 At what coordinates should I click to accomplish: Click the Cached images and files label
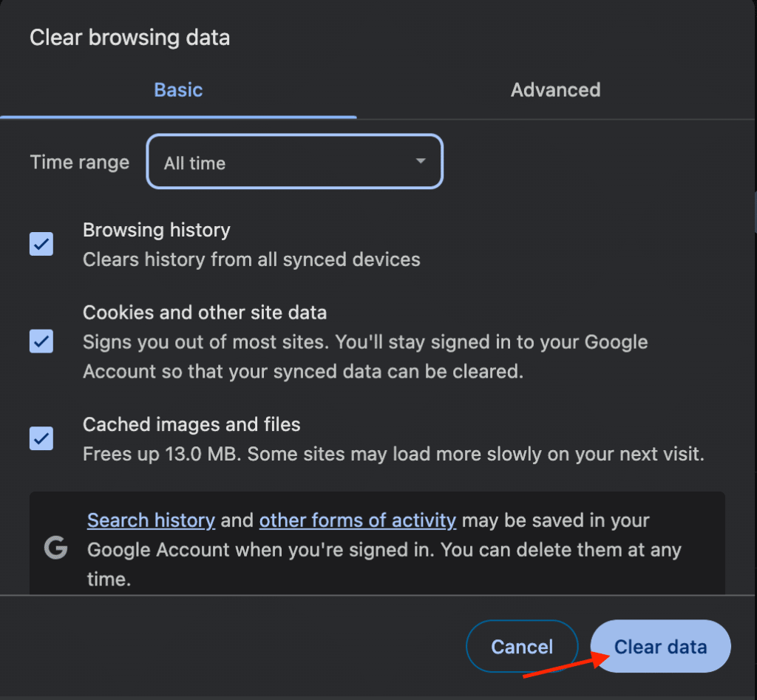(191, 424)
